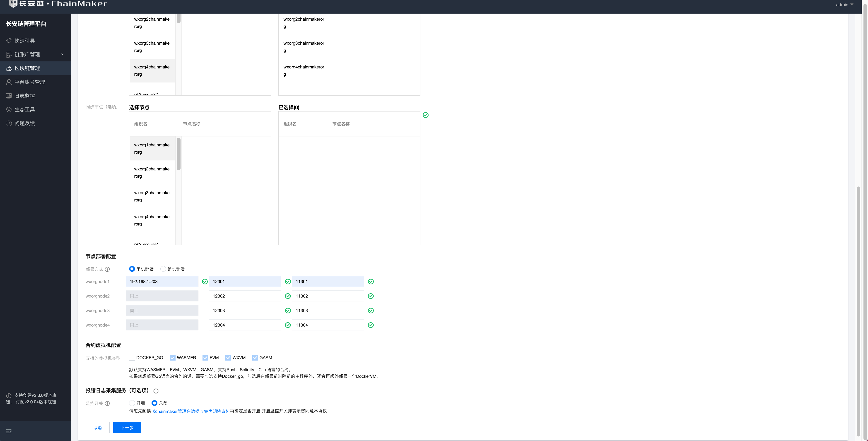Click the 快速引导 rocket icon
868x441 pixels.
click(9, 41)
